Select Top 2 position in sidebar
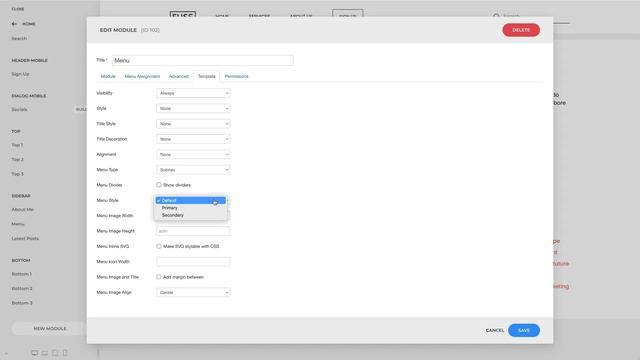 (18, 160)
